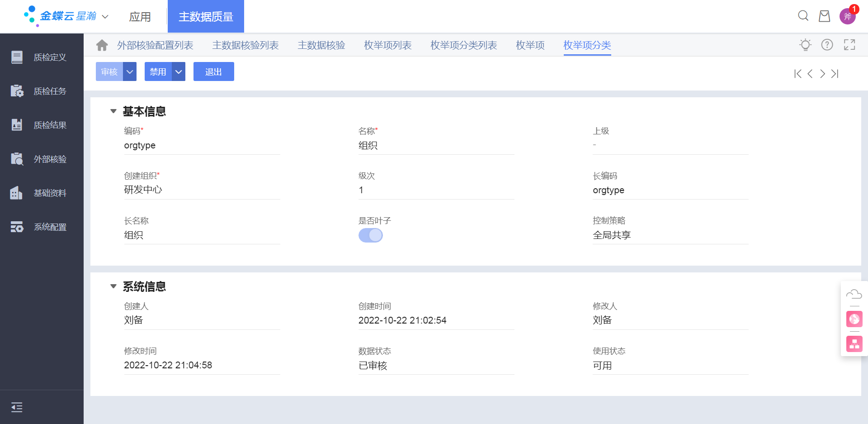Click the 退出 button
This screenshot has width=868, height=424.
[214, 71]
